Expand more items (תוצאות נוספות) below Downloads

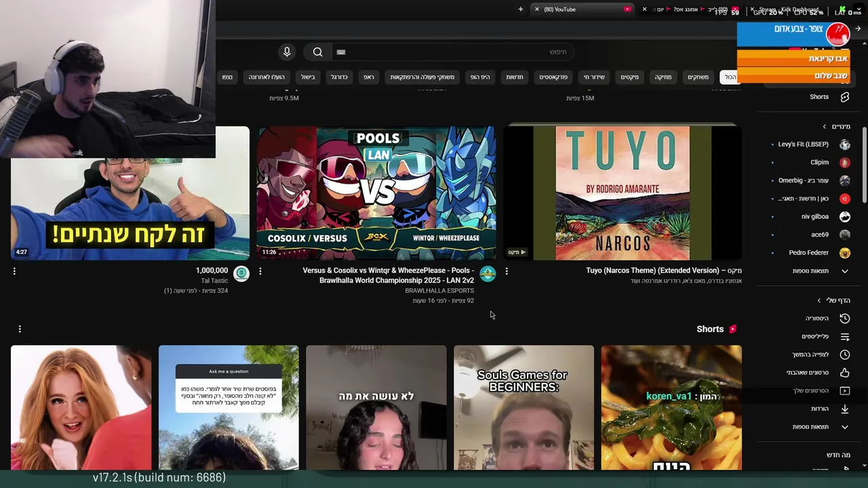coord(821,427)
